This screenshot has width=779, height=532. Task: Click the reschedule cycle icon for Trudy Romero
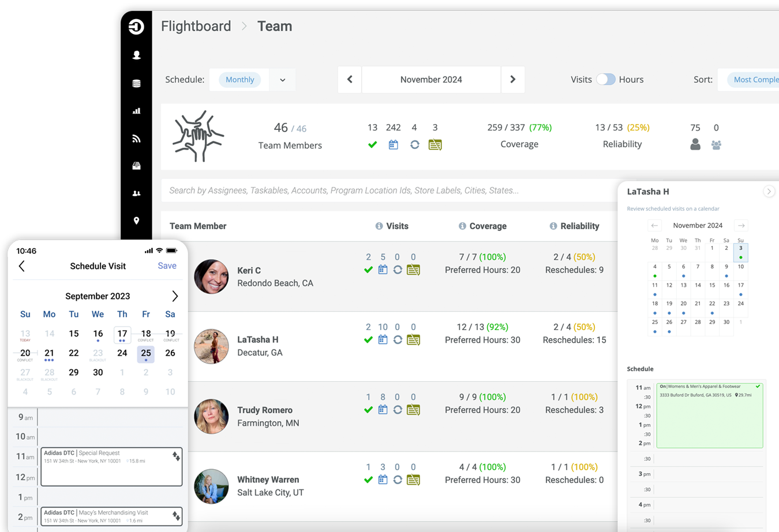coord(398,410)
